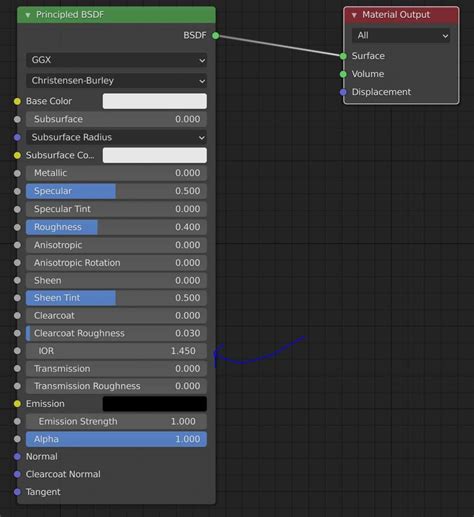474x517 pixels.
Task: Click the Specular input socket
Action: (x=17, y=191)
